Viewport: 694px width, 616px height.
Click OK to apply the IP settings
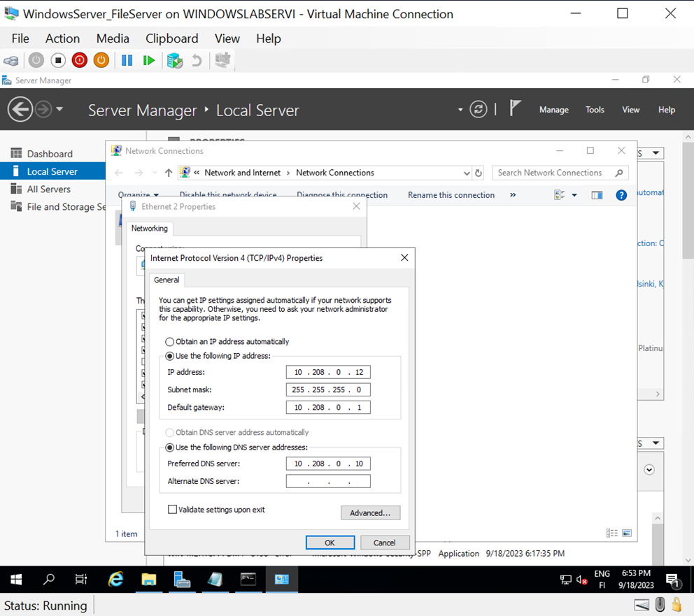(330, 543)
